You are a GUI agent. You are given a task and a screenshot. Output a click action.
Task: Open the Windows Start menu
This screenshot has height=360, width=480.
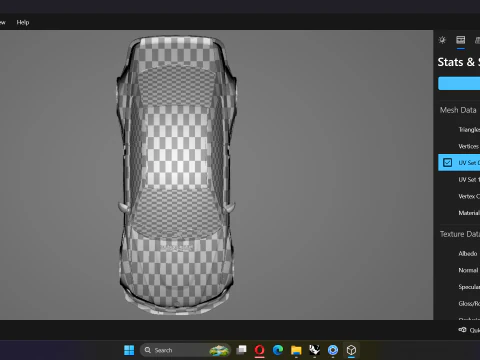point(129,350)
